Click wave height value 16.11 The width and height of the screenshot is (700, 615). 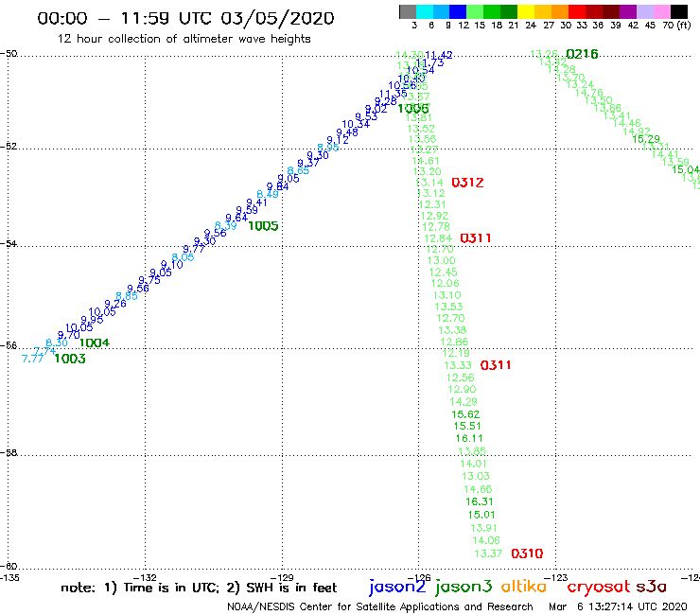pyautogui.click(x=469, y=439)
